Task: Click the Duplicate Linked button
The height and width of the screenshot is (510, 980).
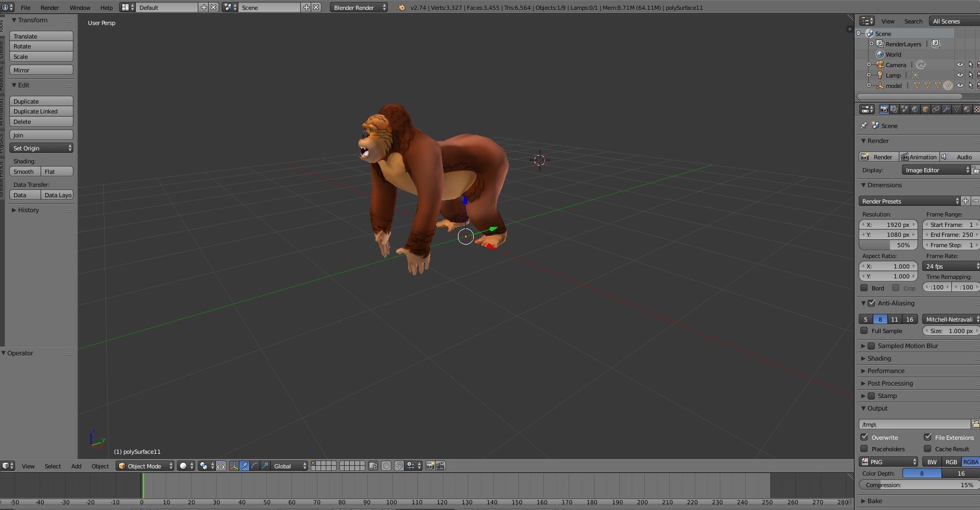Action: [41, 111]
